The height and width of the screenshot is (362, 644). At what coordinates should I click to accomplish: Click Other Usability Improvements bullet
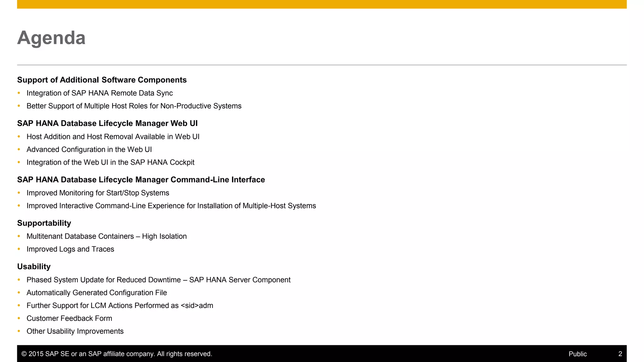click(x=75, y=331)
